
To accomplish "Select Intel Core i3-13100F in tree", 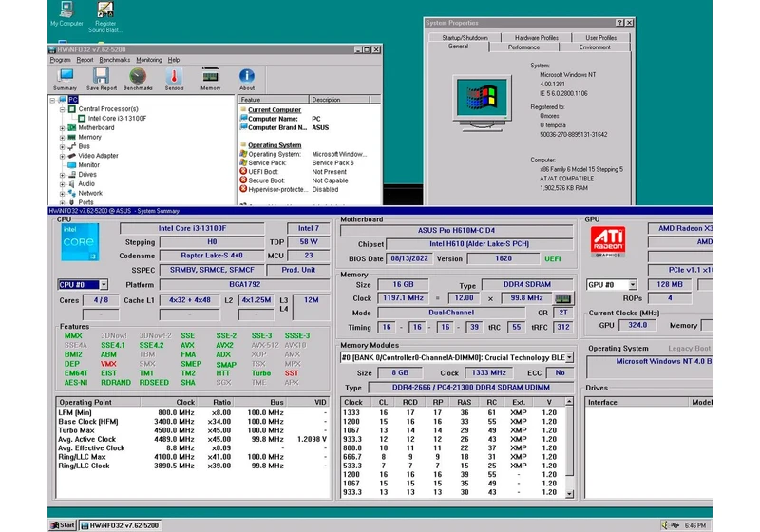I will pyautogui.click(x=117, y=118).
